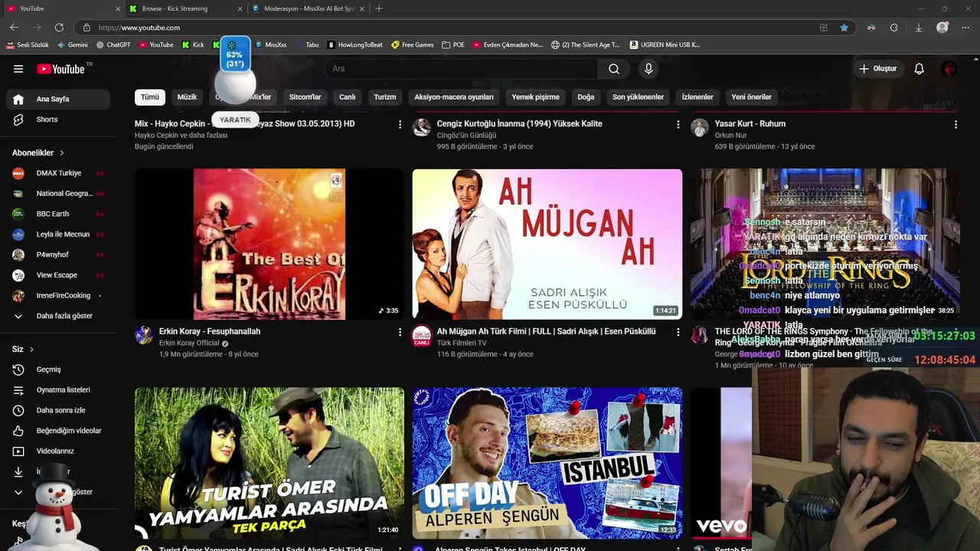Open options for Mix Hayko Cepkin video
This screenshot has width=980, height=551.
pos(400,124)
